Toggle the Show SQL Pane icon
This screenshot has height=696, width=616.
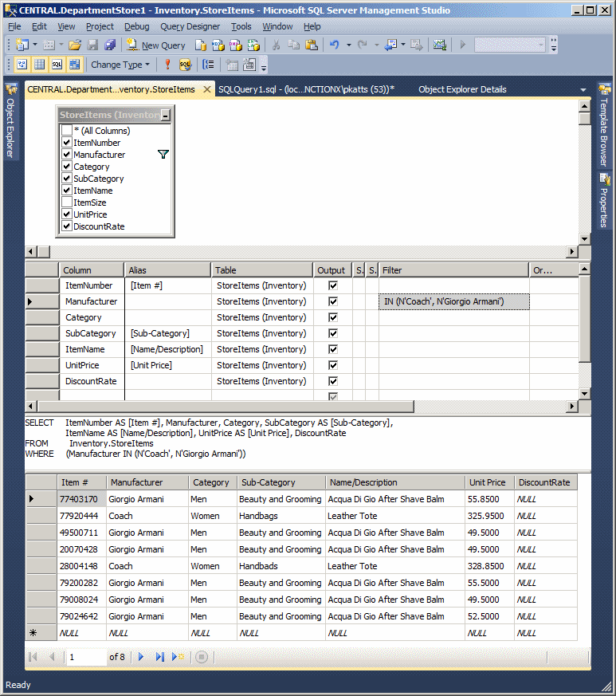pos(57,65)
